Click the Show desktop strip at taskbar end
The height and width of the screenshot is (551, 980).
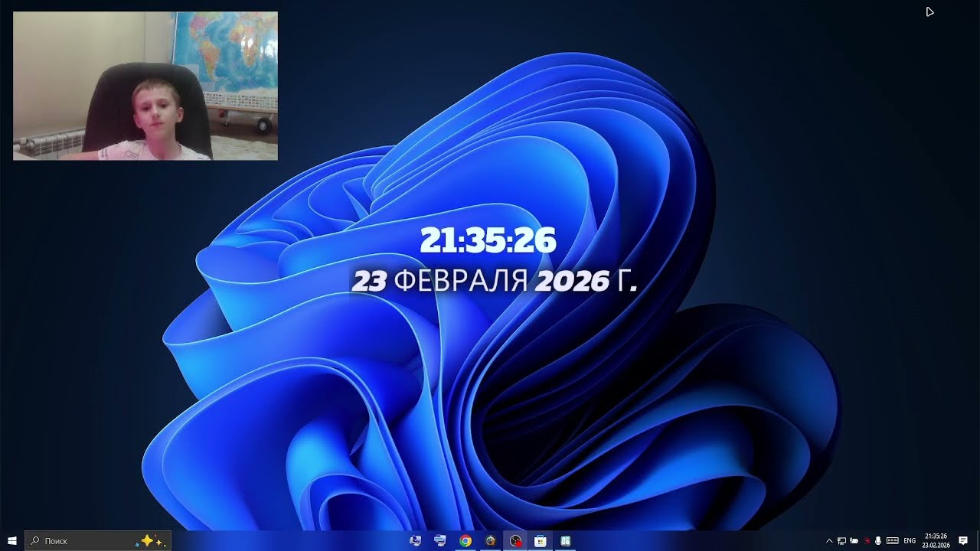tap(978, 540)
